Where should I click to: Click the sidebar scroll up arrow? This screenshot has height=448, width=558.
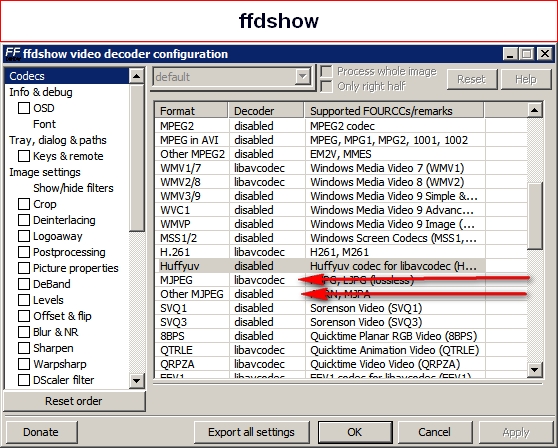[x=137, y=76]
